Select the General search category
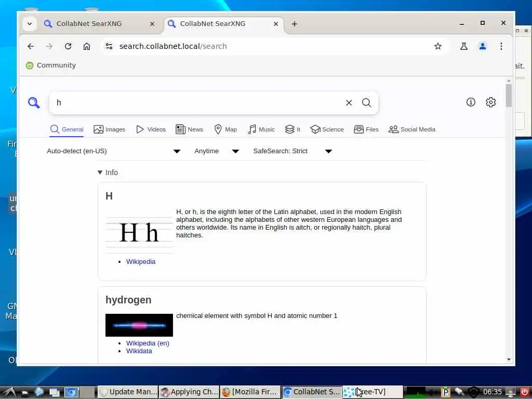Screen dimensions: 532x399 click(66, 129)
